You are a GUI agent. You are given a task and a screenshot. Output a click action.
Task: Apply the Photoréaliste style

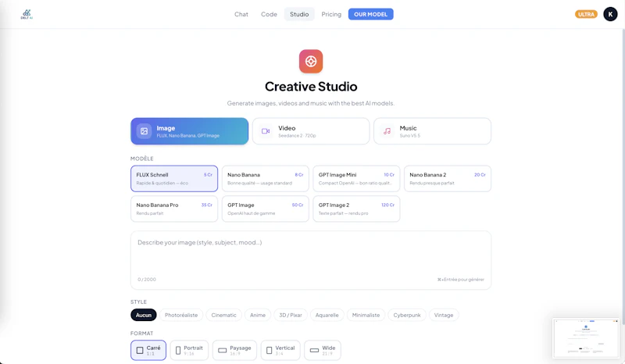pyautogui.click(x=181, y=315)
